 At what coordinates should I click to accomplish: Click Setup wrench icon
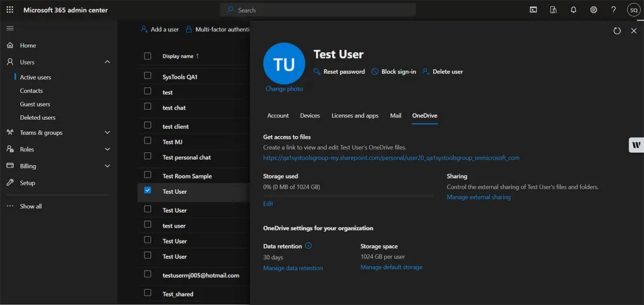10,182
